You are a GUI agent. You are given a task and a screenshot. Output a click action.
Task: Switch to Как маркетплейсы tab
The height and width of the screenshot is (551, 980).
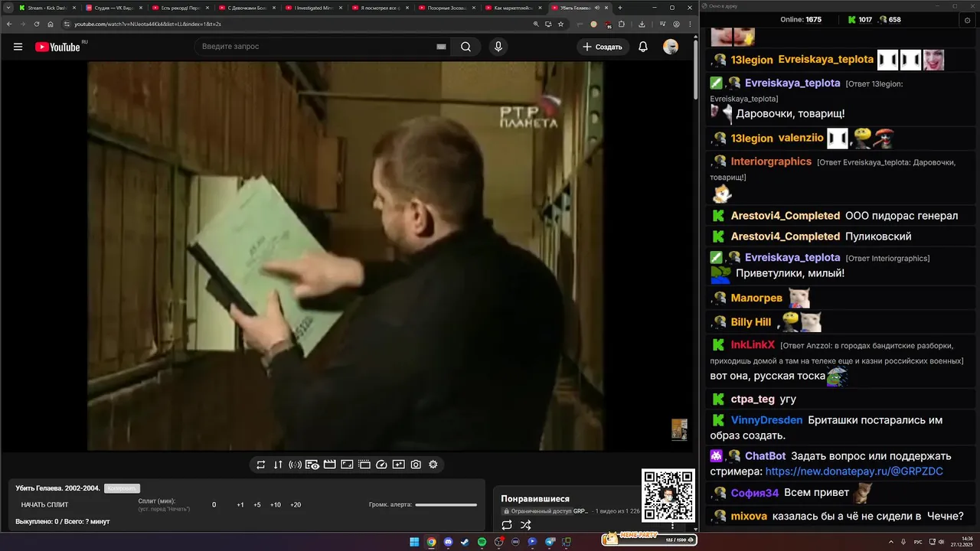click(514, 8)
